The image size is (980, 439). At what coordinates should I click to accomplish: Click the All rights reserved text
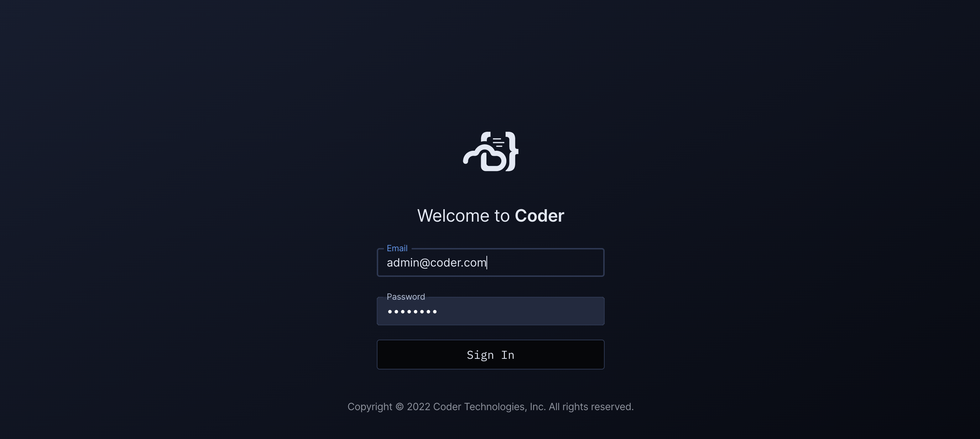point(591,407)
